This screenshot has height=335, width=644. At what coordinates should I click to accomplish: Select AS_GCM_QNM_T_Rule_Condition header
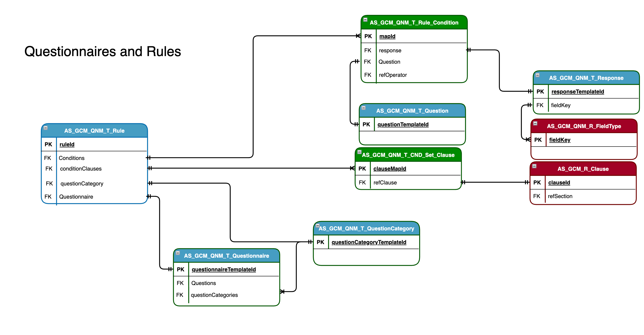[414, 22]
